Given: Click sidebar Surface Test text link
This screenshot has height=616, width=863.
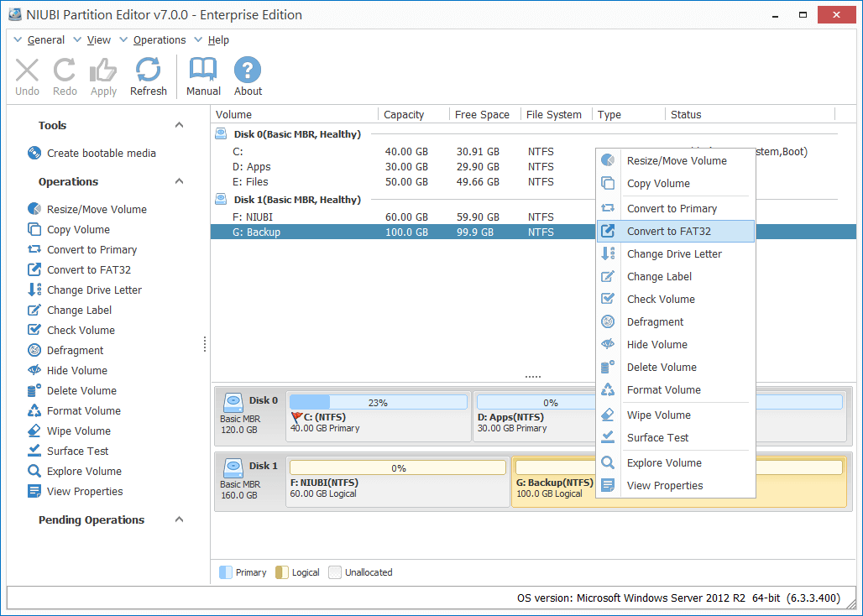Looking at the screenshot, I should (77, 451).
